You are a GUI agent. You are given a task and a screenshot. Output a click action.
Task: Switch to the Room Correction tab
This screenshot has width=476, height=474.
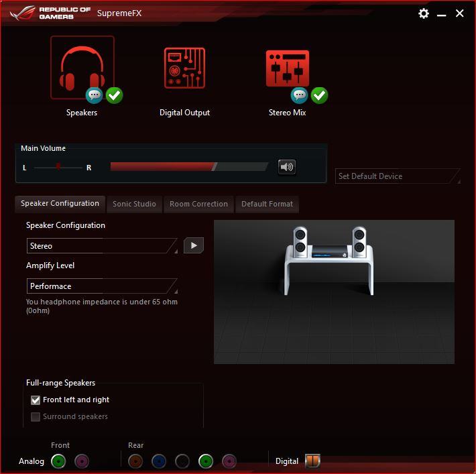(x=199, y=204)
